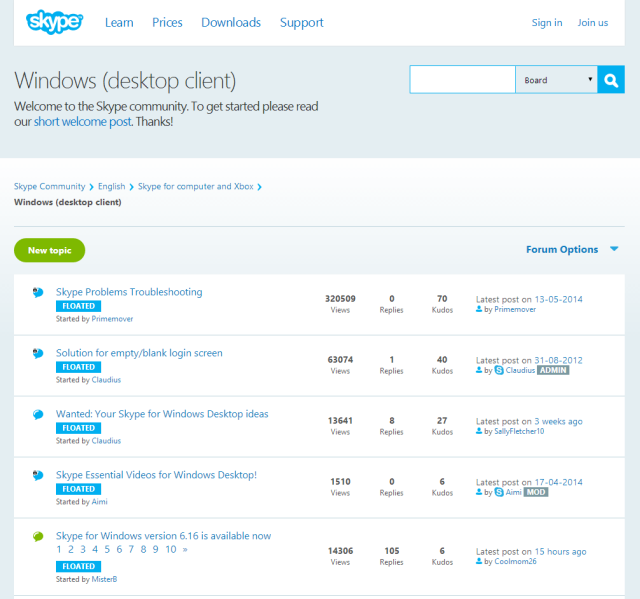This screenshot has height=599, width=640.
Task: Open MisterB profile
Action: (104, 579)
